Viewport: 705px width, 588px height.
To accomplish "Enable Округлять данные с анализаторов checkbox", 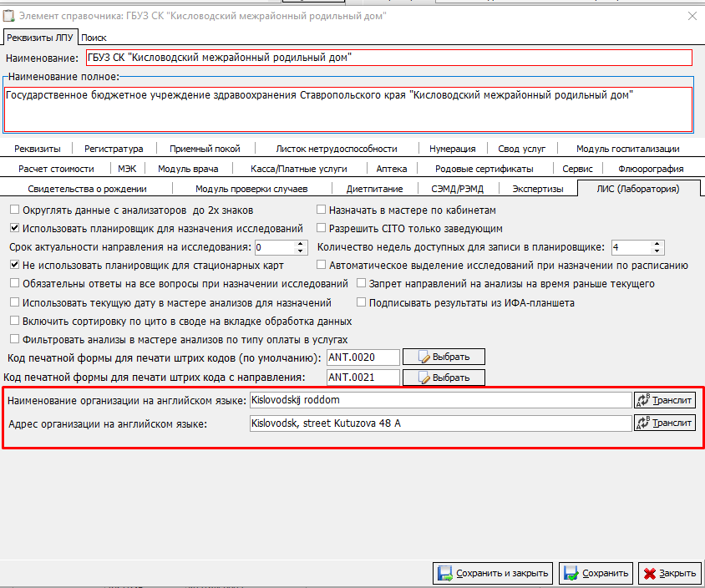I will click(15, 210).
